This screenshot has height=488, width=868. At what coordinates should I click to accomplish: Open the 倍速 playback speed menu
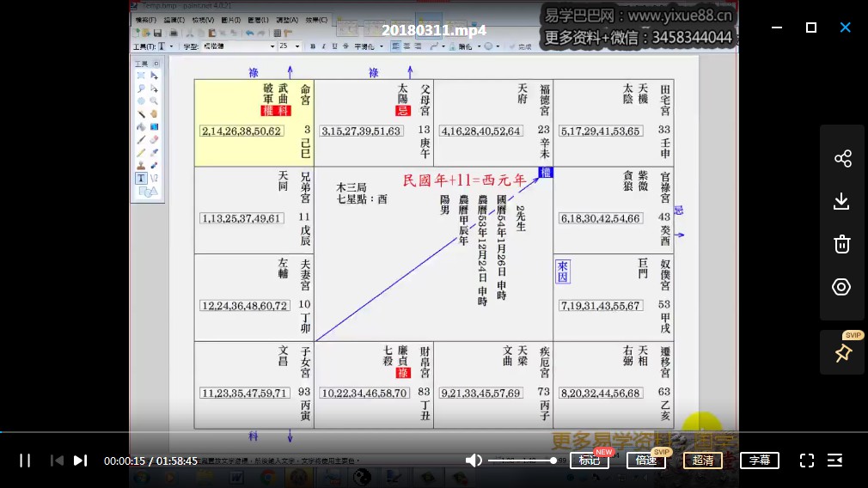coord(645,461)
